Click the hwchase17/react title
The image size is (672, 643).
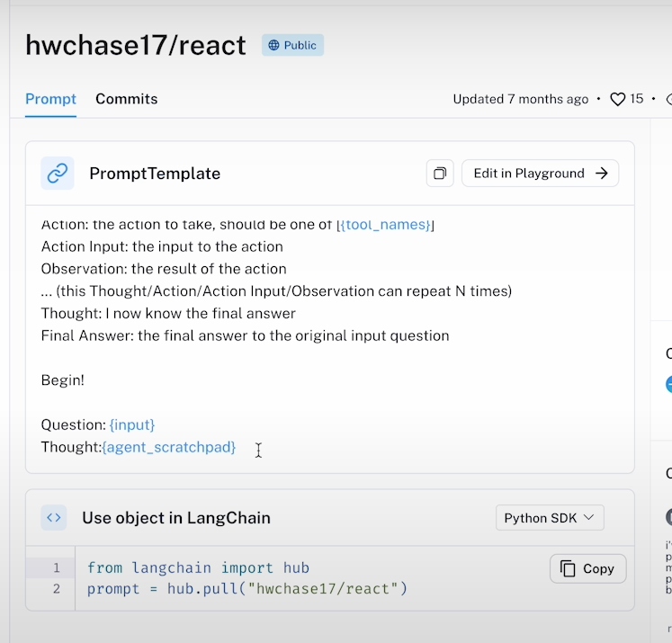136,45
